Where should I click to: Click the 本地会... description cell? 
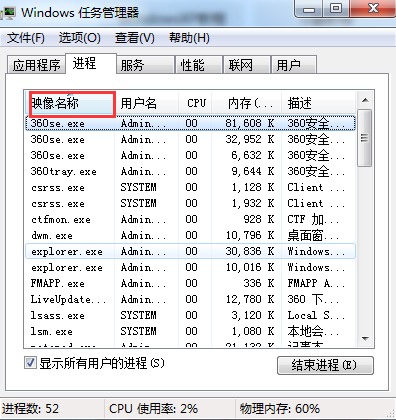[313, 331]
